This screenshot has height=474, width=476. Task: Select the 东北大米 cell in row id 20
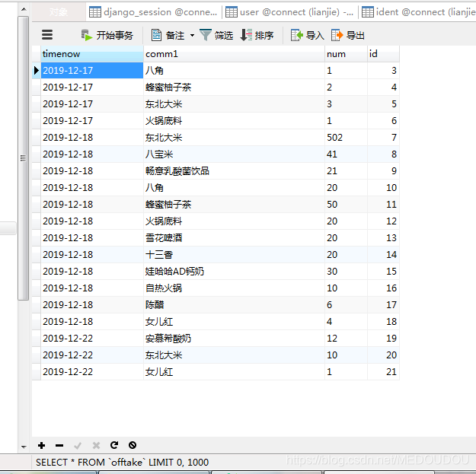tap(234, 355)
